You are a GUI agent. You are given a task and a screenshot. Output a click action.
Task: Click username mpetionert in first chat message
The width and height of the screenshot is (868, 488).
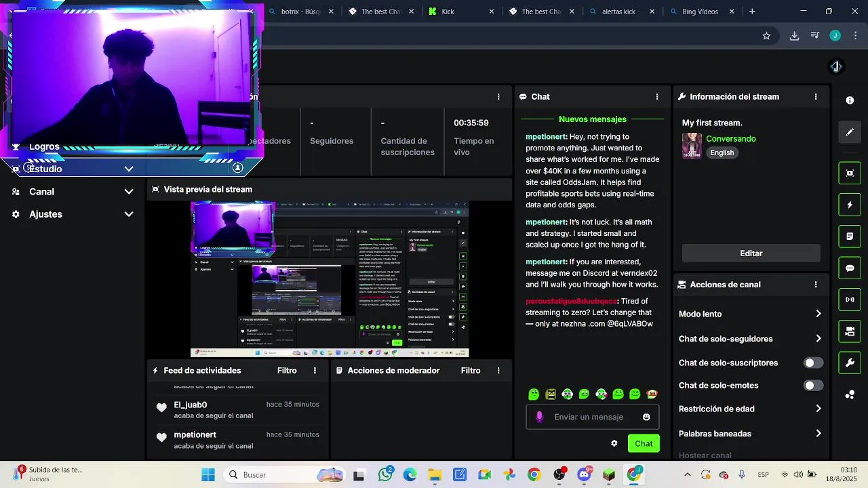[546, 137]
